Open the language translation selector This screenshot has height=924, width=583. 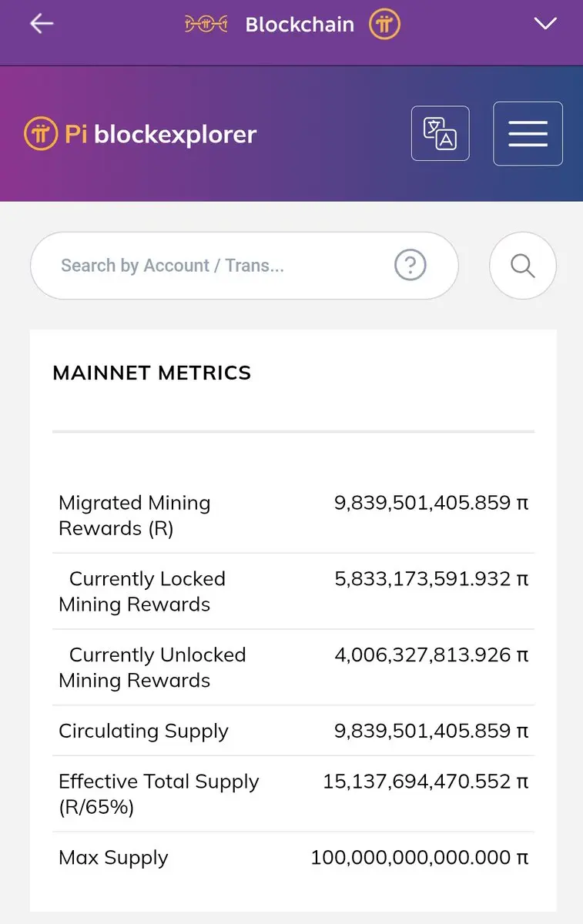pos(440,133)
